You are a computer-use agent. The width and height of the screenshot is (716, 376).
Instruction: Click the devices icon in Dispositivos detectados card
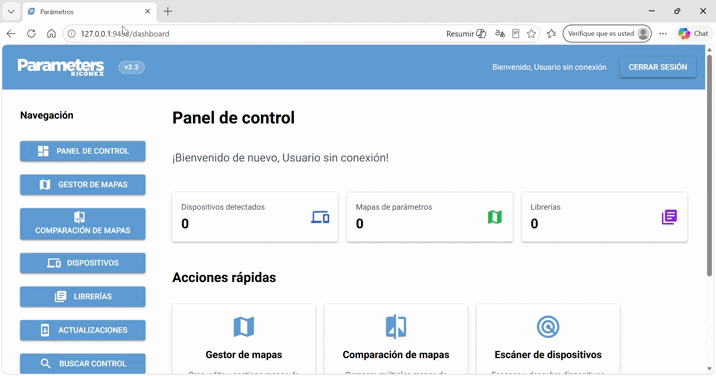click(x=320, y=217)
